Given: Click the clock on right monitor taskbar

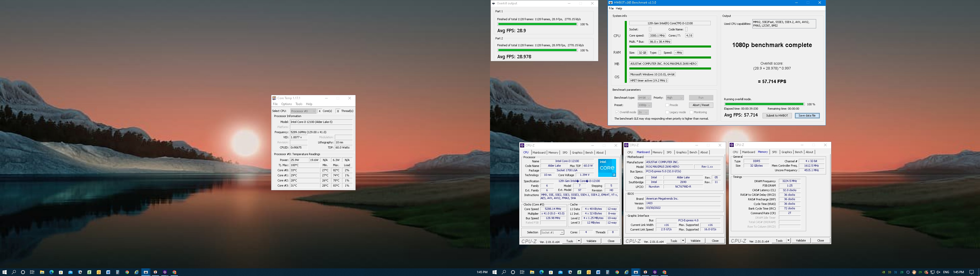Looking at the screenshot, I should 959,272.
